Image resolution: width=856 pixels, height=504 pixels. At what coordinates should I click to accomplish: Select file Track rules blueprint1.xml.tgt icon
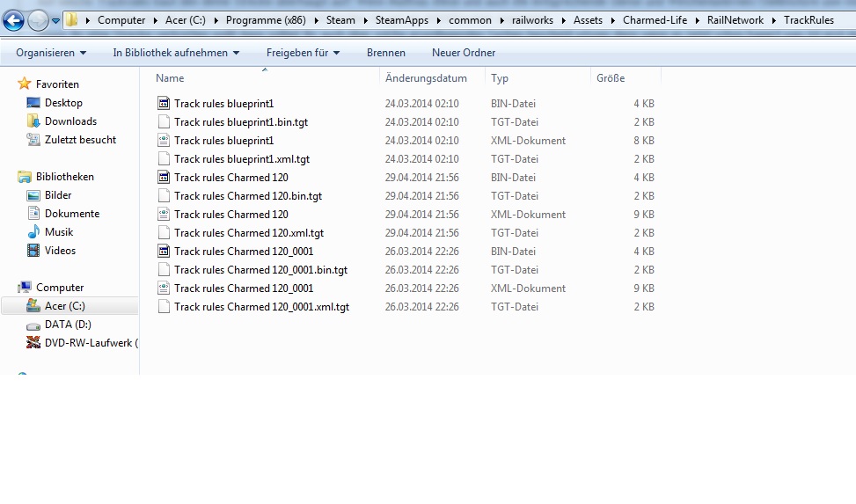tap(164, 159)
